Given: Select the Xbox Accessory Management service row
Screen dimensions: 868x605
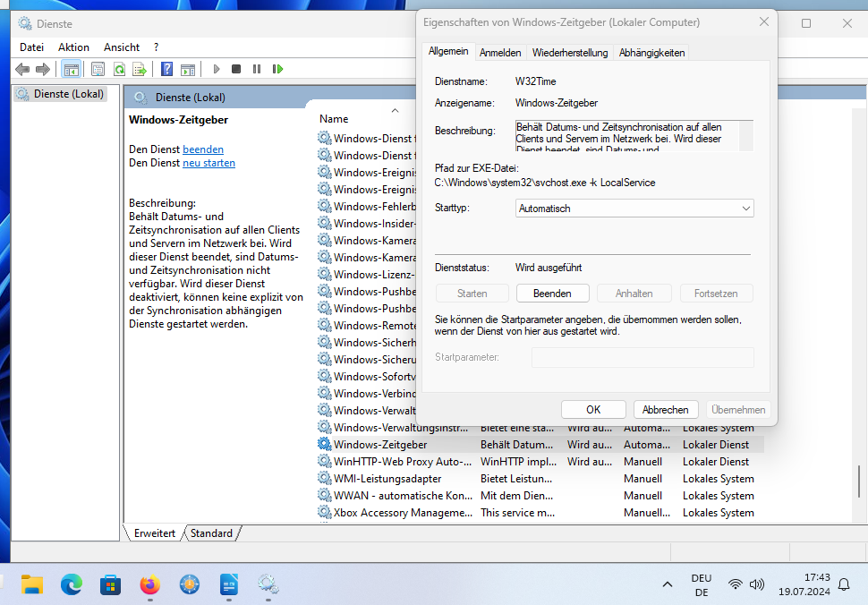Looking at the screenshot, I should coord(540,513).
